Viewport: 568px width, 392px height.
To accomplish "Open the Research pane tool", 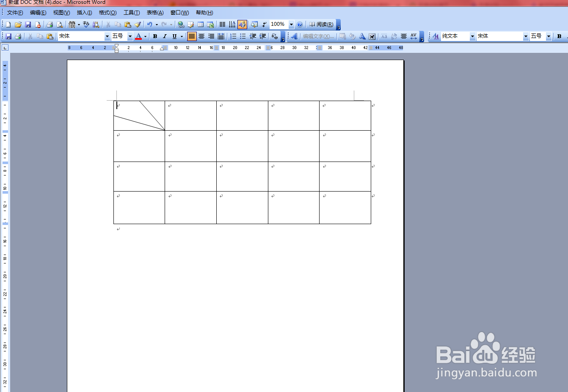I will pos(96,25).
